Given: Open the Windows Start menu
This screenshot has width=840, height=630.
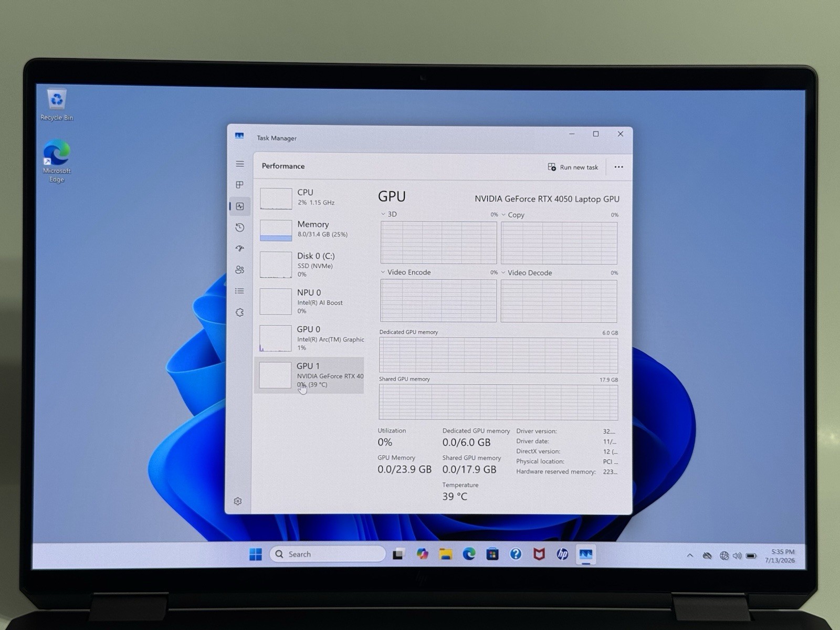Looking at the screenshot, I should pos(256,554).
